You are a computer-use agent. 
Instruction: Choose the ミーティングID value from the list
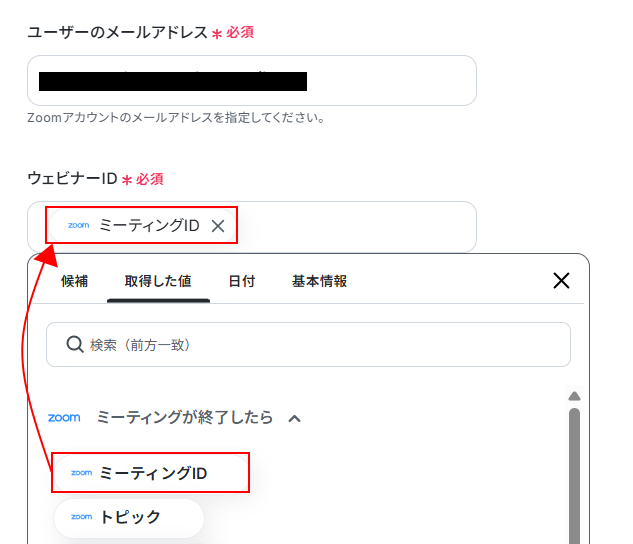pyautogui.click(x=150, y=473)
